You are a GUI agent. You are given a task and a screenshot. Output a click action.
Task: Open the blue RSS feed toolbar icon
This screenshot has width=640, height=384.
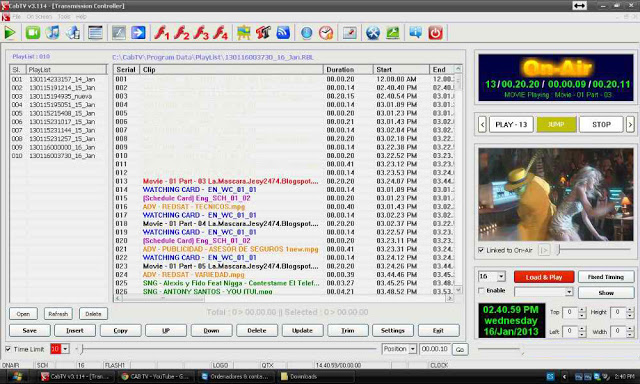coord(283,33)
